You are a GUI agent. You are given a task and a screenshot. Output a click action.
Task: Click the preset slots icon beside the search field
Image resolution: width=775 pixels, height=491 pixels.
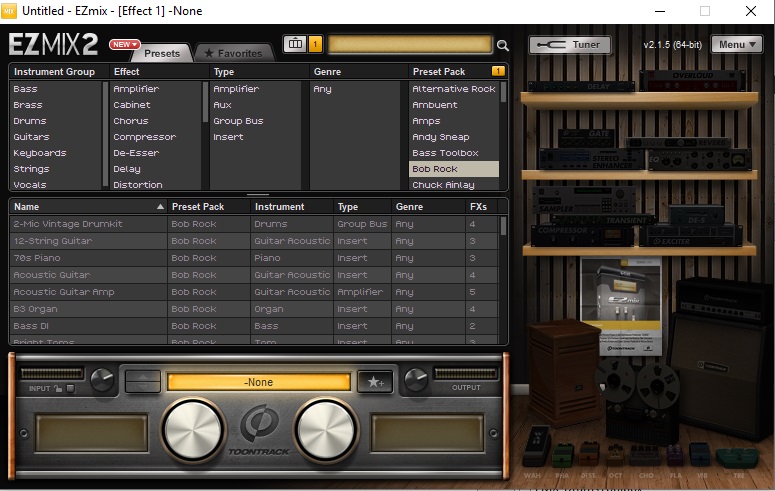point(296,44)
